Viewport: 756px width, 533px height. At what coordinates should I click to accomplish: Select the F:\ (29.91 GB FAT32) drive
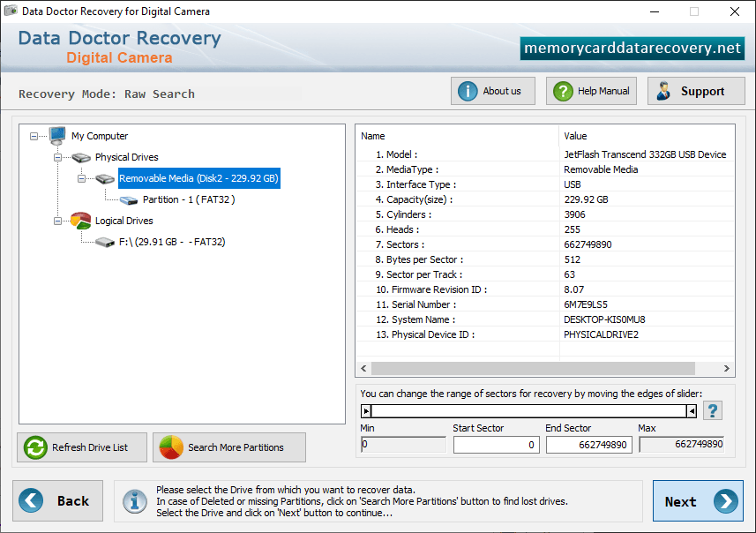(172, 242)
